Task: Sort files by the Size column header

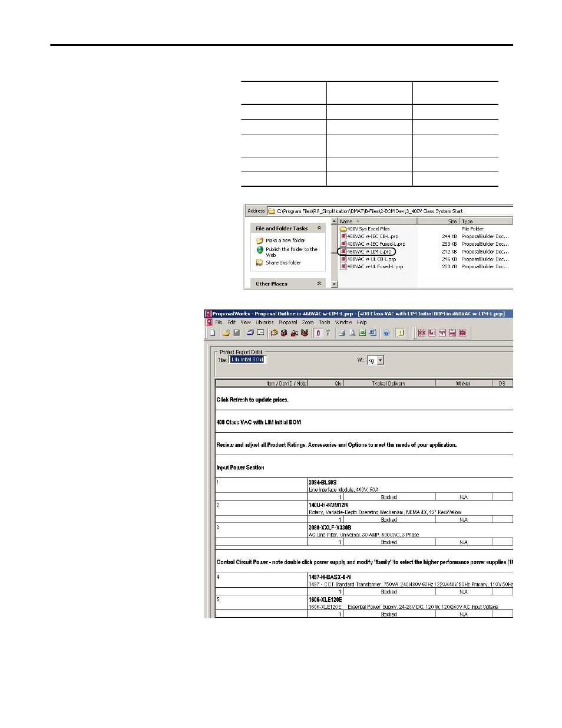Action: (x=438, y=222)
